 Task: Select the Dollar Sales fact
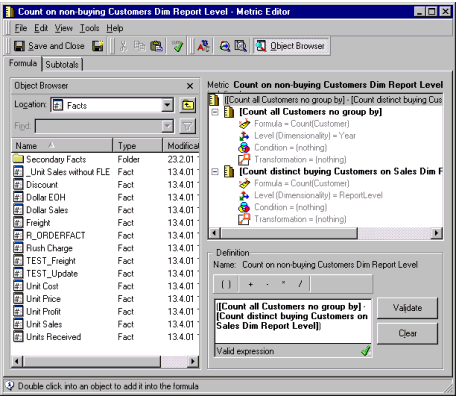47,210
